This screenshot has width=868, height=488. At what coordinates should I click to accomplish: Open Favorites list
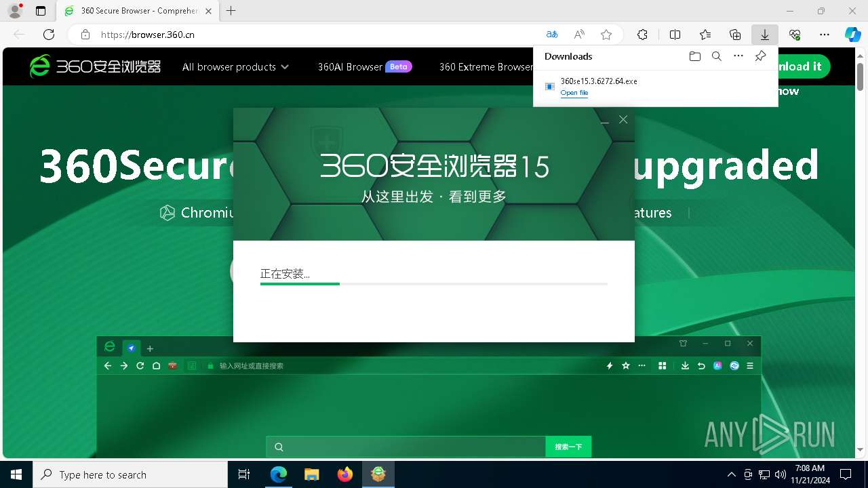(x=705, y=35)
